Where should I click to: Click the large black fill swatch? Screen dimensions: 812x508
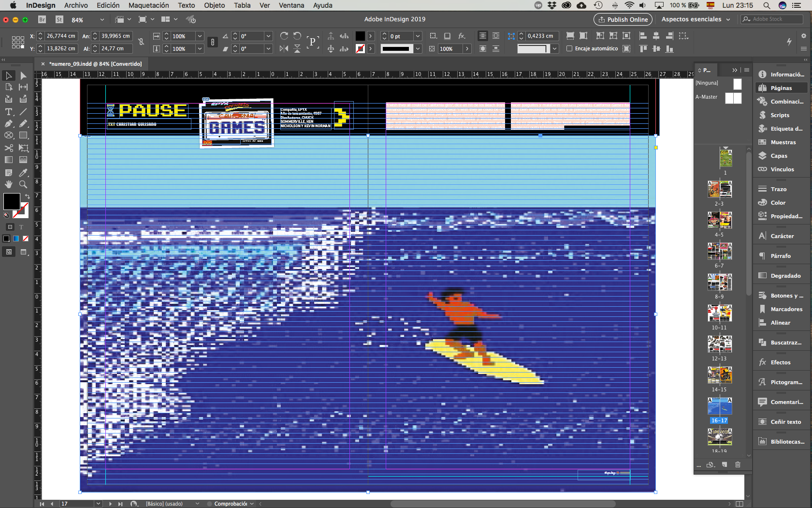[12, 201]
